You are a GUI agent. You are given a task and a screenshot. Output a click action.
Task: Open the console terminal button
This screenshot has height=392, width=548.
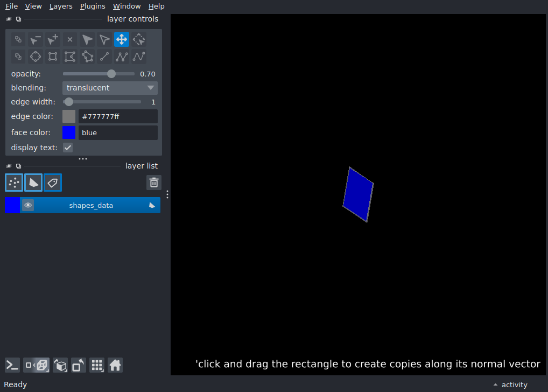pos(12,366)
